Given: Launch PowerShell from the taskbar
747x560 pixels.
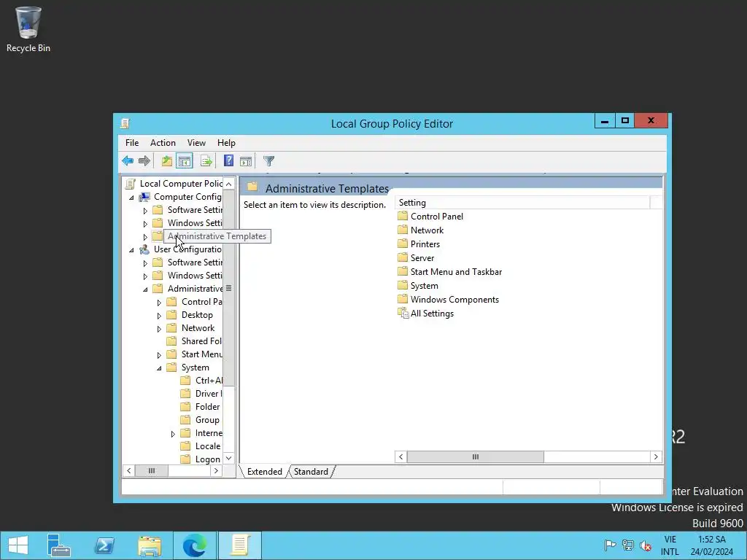Looking at the screenshot, I should [104, 545].
